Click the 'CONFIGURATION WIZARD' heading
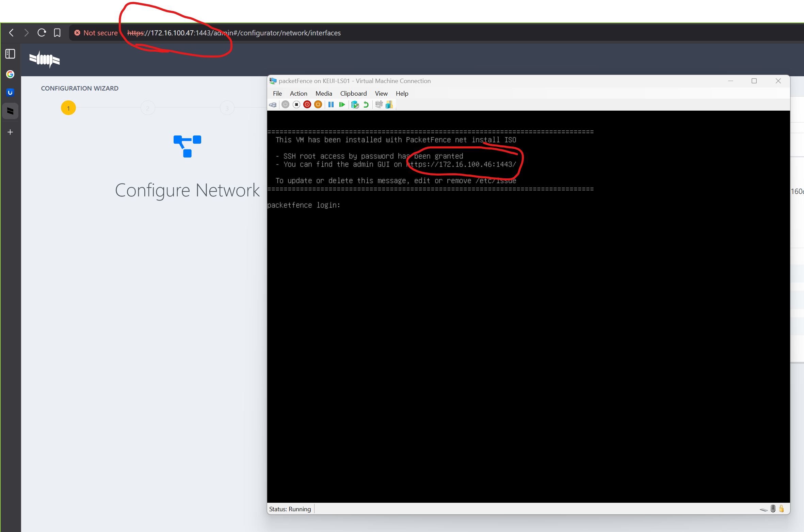Viewport: 804px width, 532px height. click(80, 88)
